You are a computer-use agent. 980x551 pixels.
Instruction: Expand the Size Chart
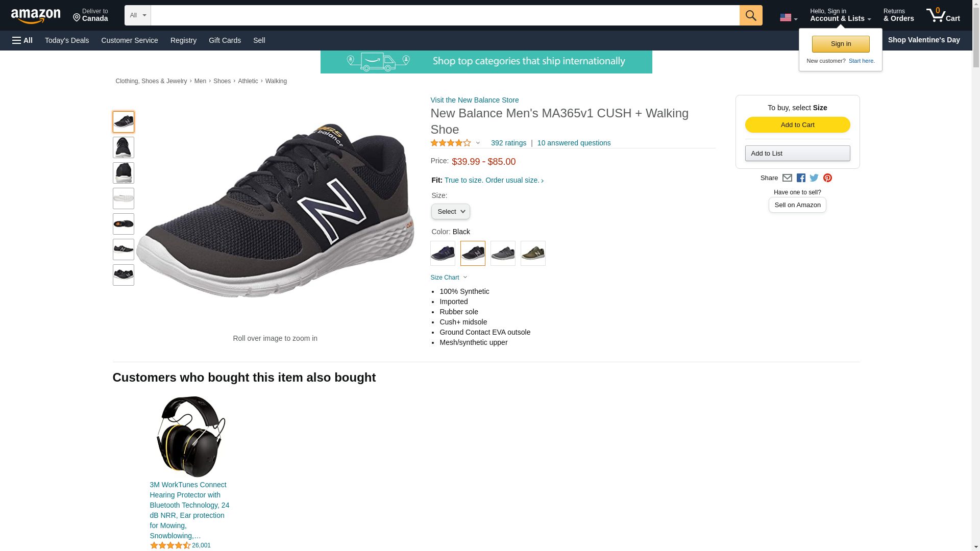pyautogui.click(x=449, y=278)
